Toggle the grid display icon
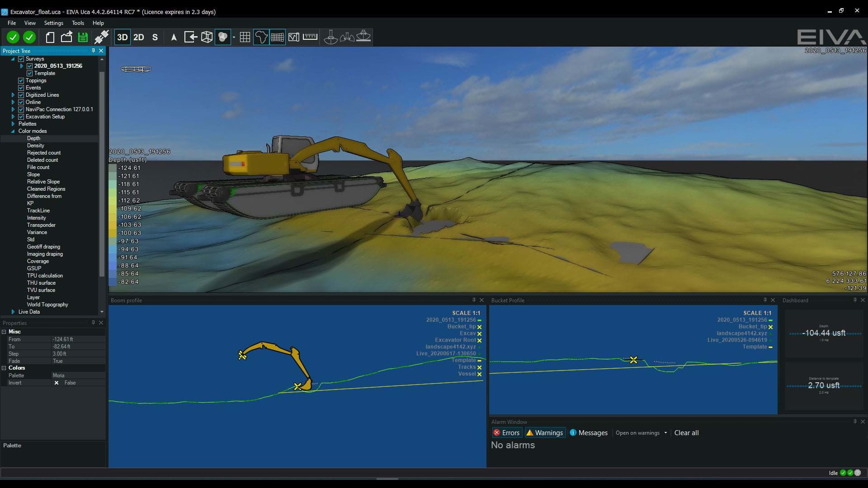 pyautogui.click(x=245, y=37)
